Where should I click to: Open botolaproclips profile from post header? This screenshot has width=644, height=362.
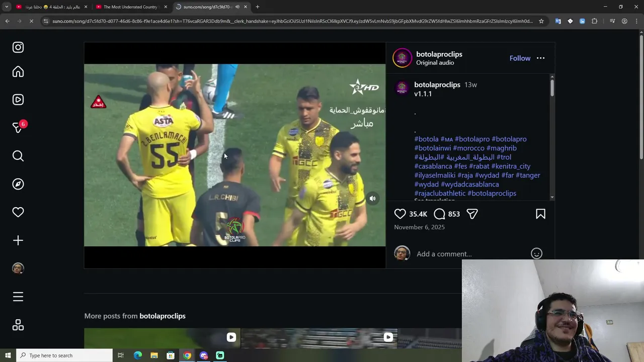click(439, 54)
